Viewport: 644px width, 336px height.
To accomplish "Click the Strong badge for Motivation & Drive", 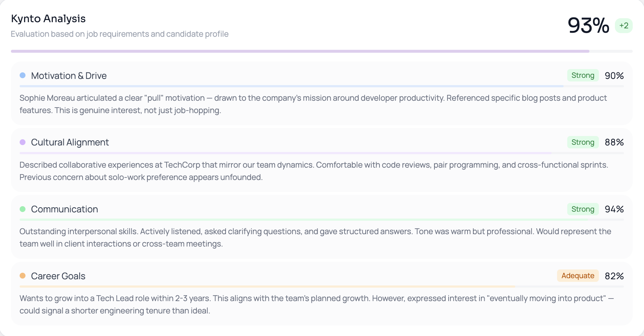I will (583, 75).
